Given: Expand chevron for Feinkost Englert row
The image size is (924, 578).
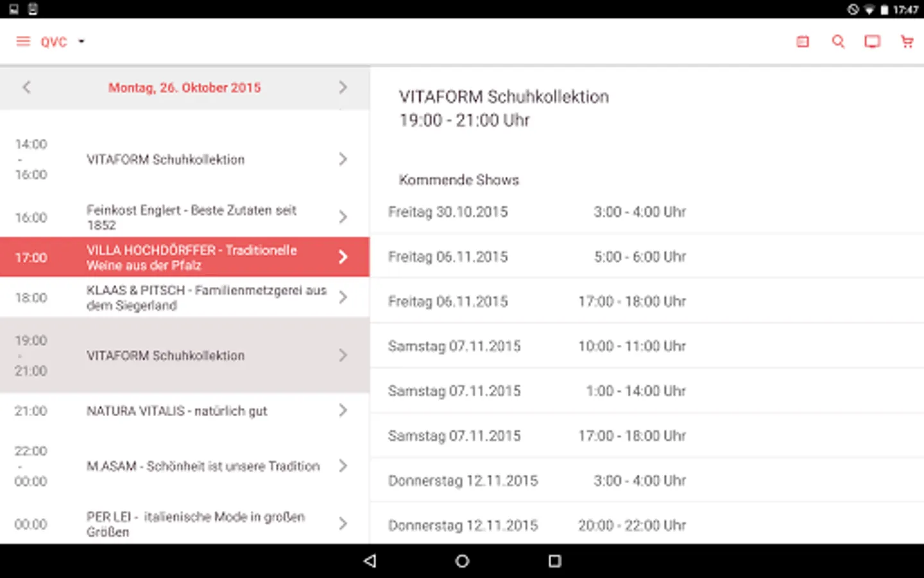Looking at the screenshot, I should [x=343, y=217].
